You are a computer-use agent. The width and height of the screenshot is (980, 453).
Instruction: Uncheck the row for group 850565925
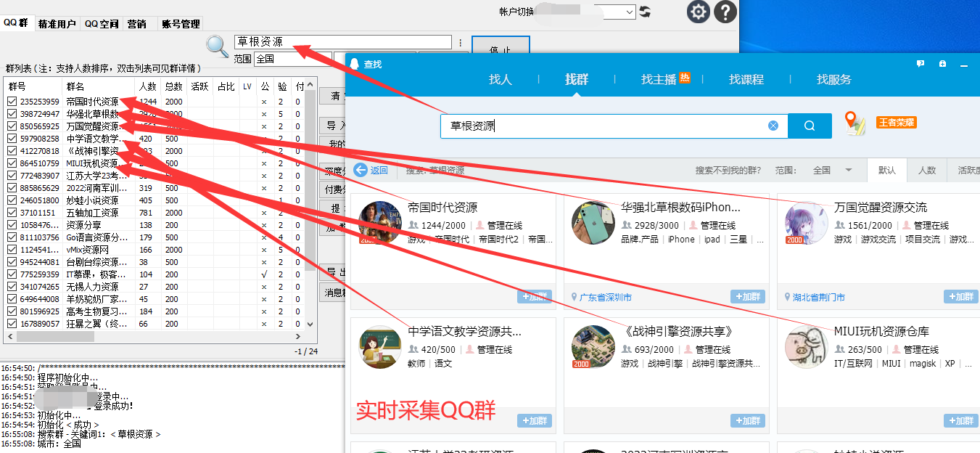pyautogui.click(x=12, y=126)
